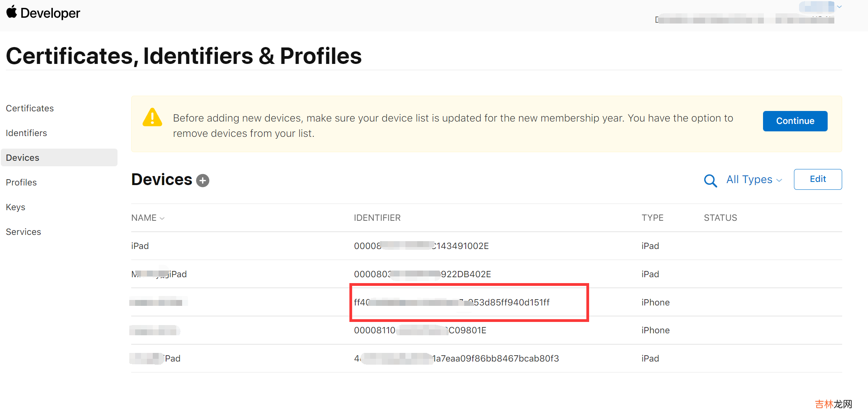This screenshot has width=868, height=418.
Task: Select Devices in the sidebar
Action: (23, 158)
